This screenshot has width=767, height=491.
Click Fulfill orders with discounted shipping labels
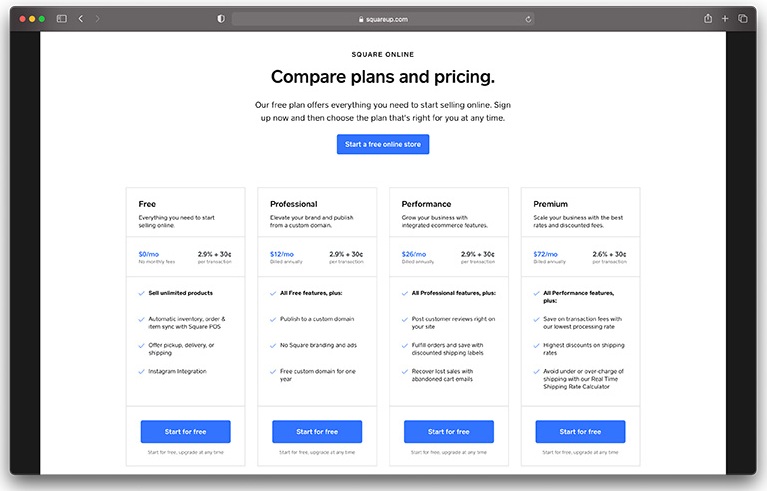[x=448, y=349]
